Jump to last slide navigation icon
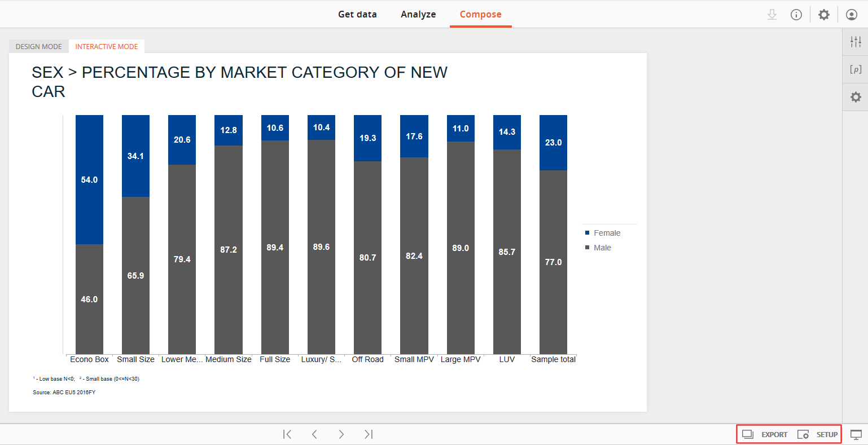This screenshot has width=868, height=445. pos(369,434)
